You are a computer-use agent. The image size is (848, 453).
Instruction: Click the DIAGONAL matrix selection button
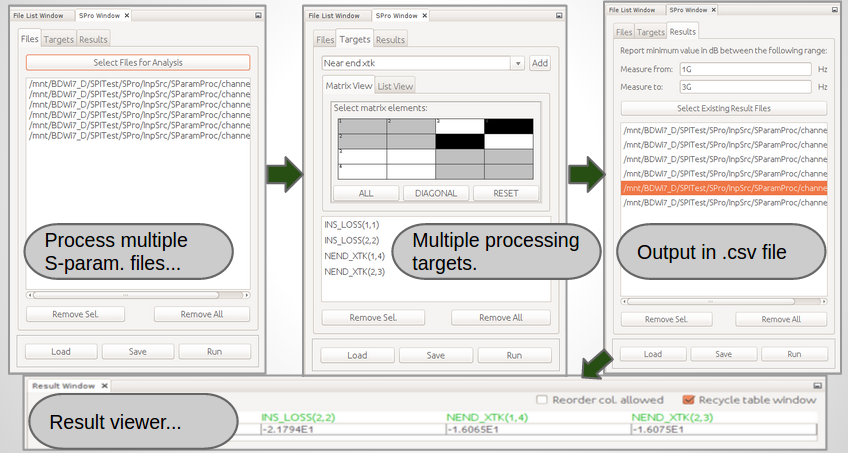coord(436,193)
